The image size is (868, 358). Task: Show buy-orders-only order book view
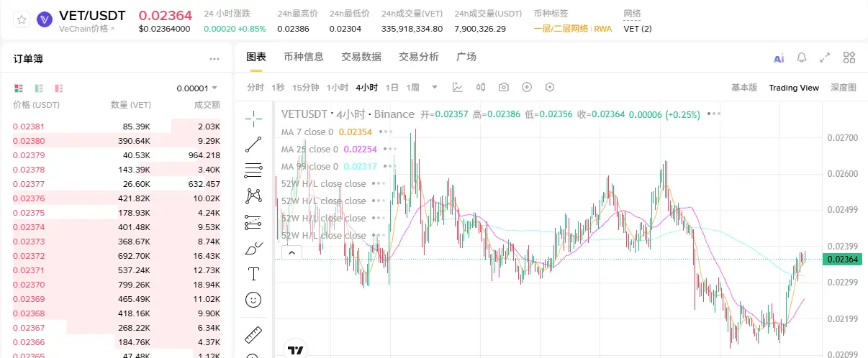[x=39, y=88]
